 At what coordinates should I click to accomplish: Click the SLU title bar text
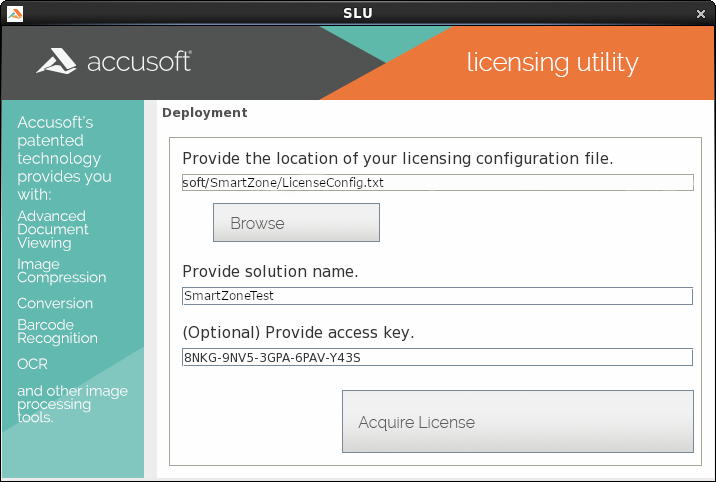pyautogui.click(x=358, y=12)
